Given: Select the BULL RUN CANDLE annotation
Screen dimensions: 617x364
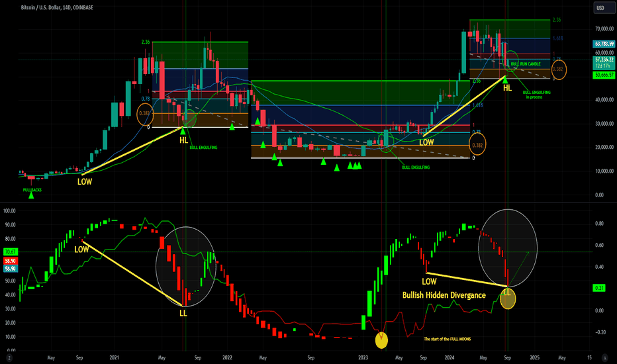Looking at the screenshot, I should pyautogui.click(x=526, y=64).
